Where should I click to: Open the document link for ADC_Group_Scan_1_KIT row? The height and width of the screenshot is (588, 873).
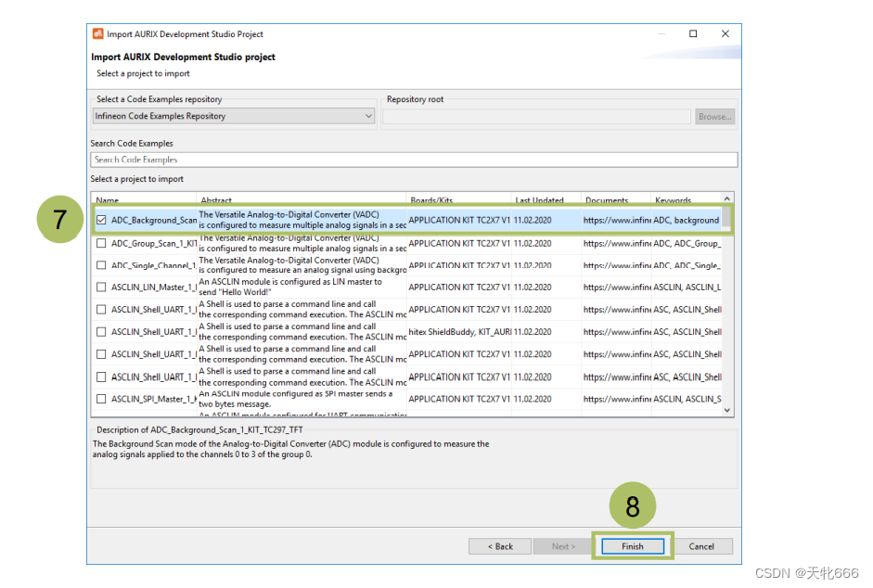pyautogui.click(x=616, y=243)
